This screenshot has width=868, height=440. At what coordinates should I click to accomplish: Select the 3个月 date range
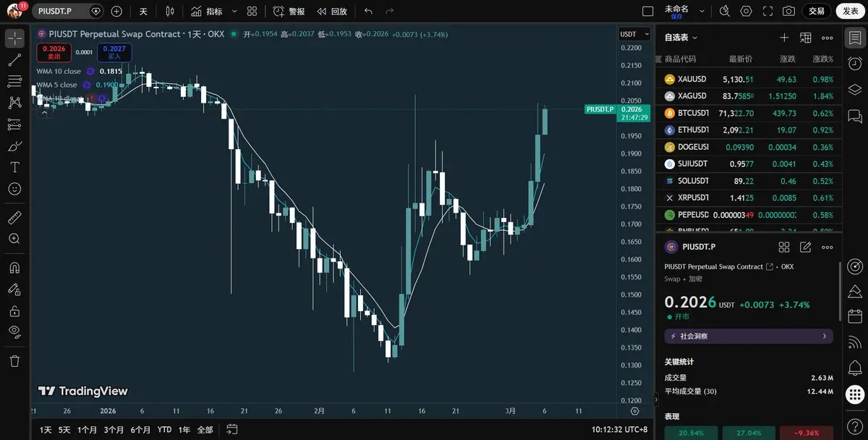[114, 429]
